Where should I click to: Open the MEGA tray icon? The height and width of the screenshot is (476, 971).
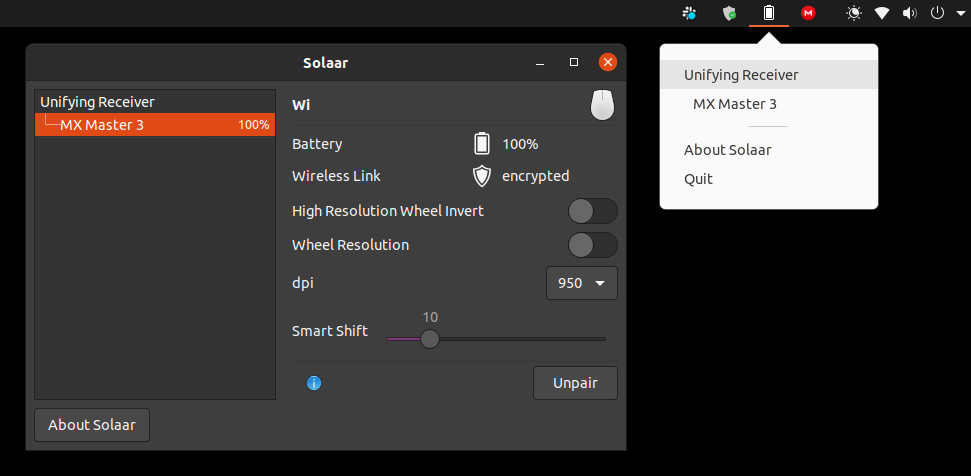coord(808,12)
